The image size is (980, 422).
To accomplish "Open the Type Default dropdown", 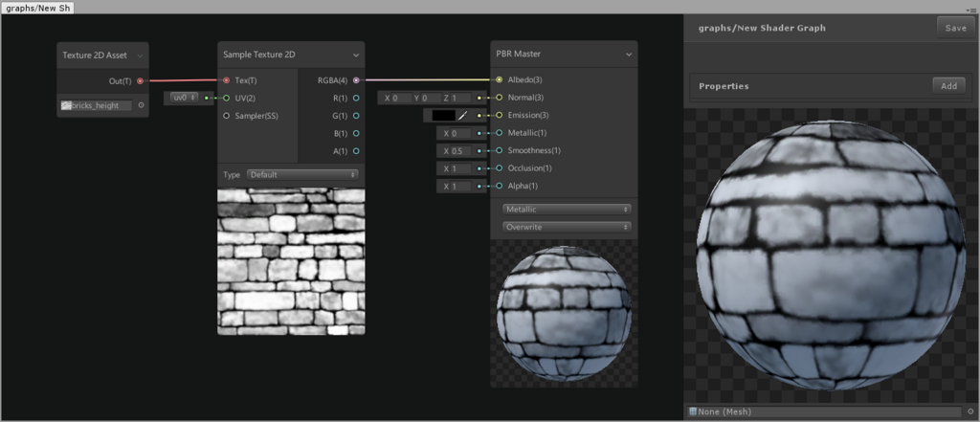I will (x=302, y=174).
